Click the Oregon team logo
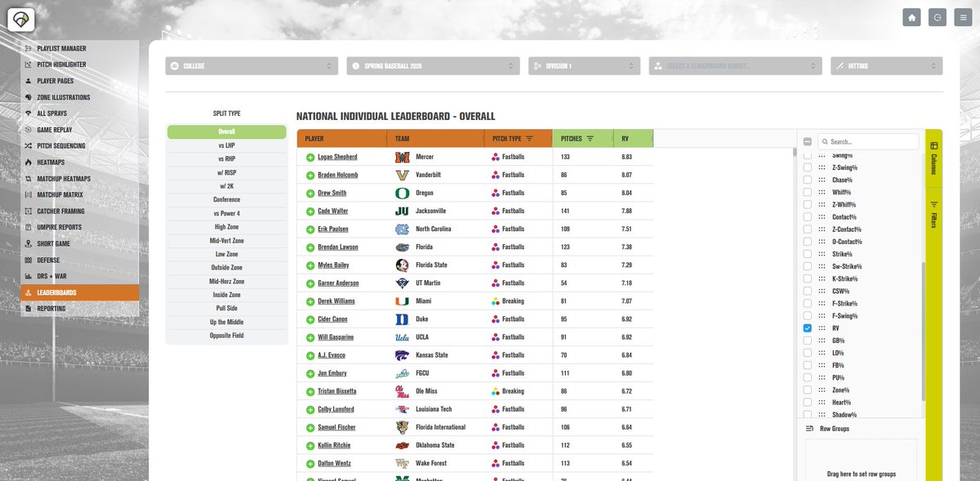The height and width of the screenshot is (481, 980). click(x=402, y=193)
